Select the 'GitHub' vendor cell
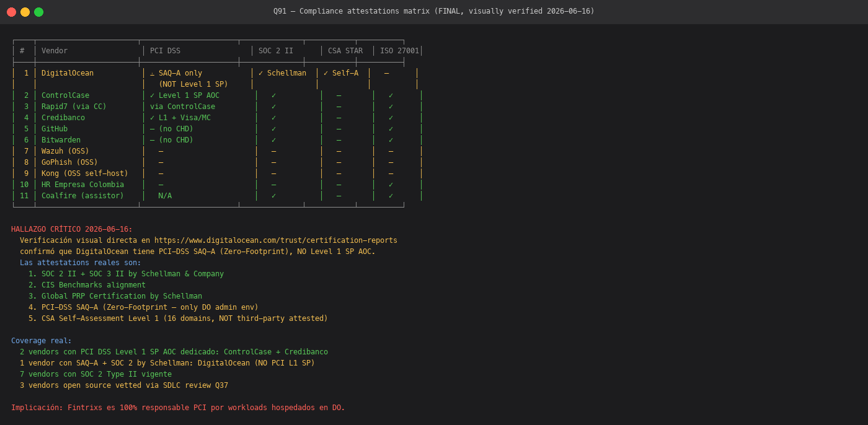 pyautogui.click(x=55, y=129)
